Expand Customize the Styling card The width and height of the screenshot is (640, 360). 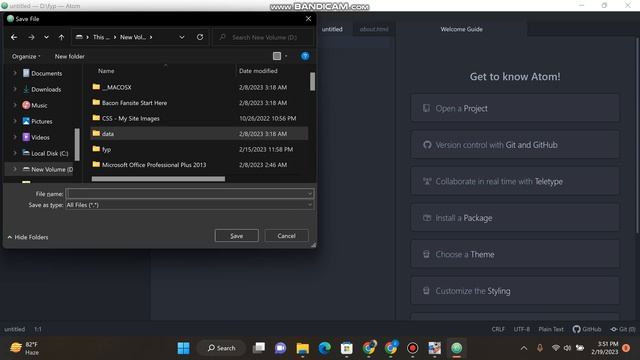515,291
